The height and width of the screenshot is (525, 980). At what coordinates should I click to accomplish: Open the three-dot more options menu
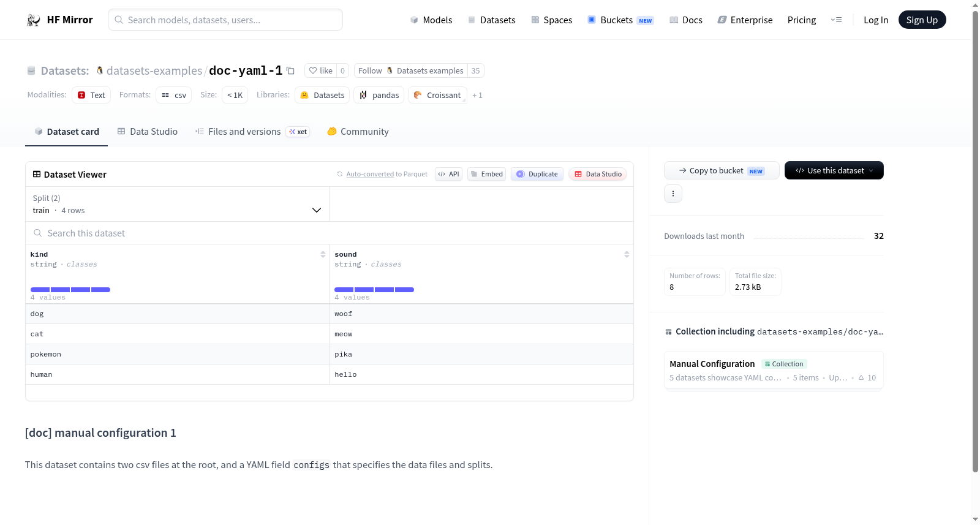click(673, 194)
